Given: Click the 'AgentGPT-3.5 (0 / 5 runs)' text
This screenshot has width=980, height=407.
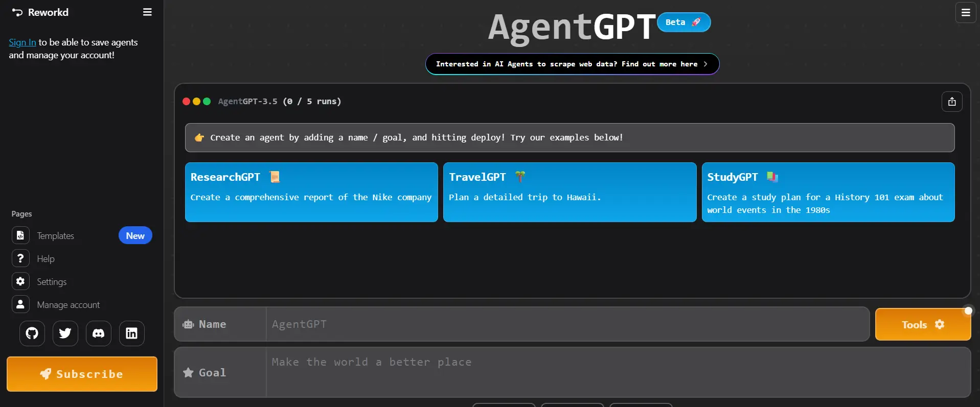Looking at the screenshot, I should (280, 102).
